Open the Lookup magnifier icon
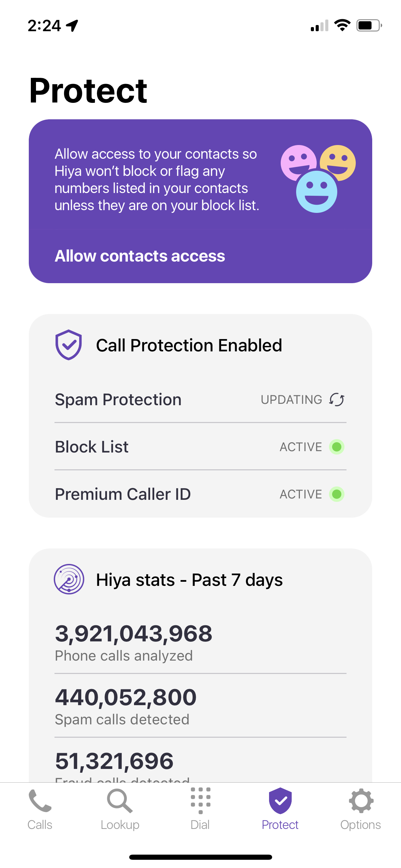The image size is (401, 868). coord(120,801)
